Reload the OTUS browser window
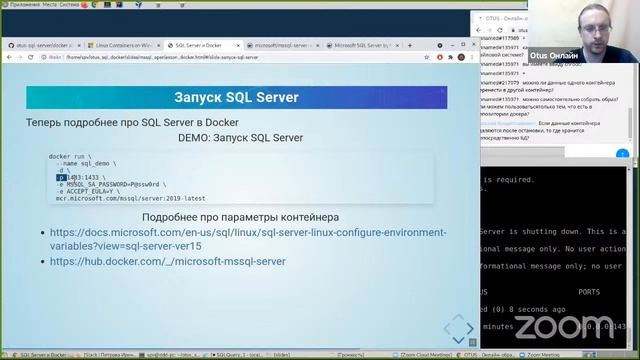This screenshot has width=640, height=360. 500,30
